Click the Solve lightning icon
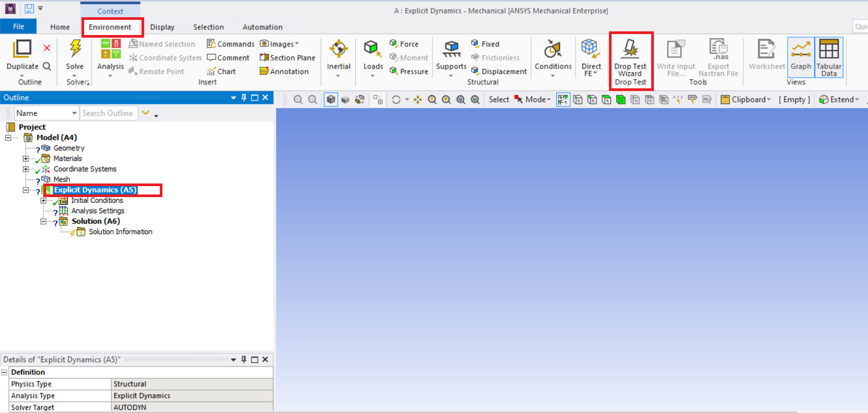The width and height of the screenshot is (868, 413). coord(75,49)
